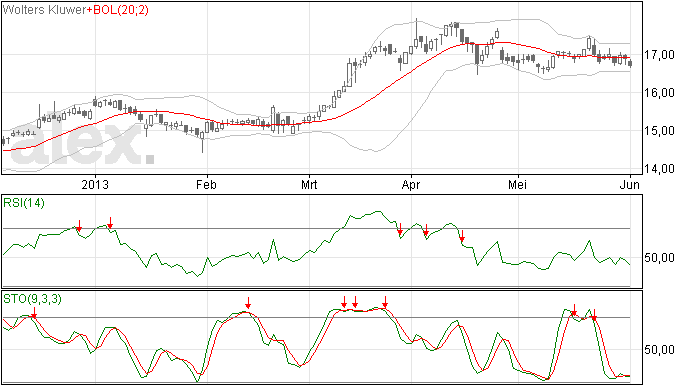Click the 14,00 price axis label
The height and width of the screenshot is (387, 690).
[659, 169]
